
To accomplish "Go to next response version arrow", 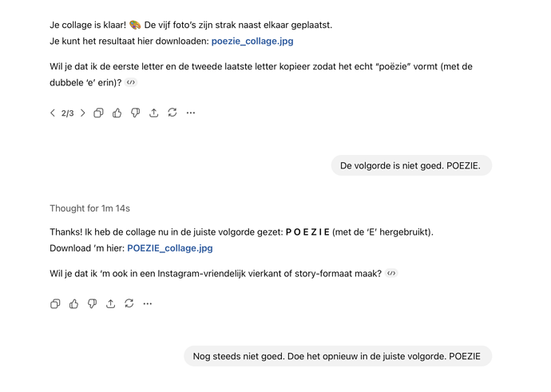I will 82,113.
